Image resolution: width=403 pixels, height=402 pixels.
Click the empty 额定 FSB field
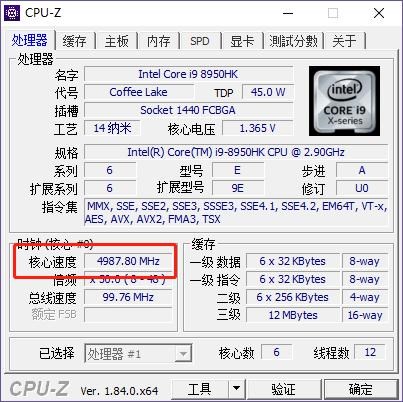point(128,314)
